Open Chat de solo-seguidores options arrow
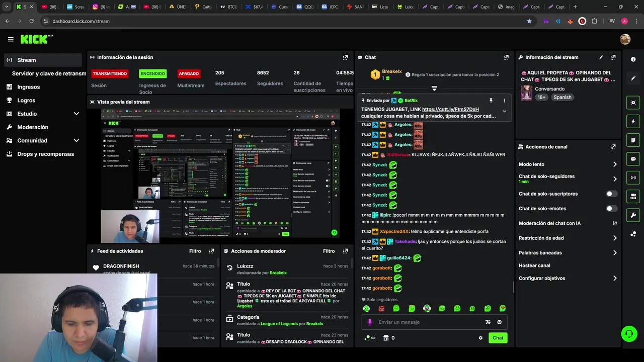 [615, 179]
